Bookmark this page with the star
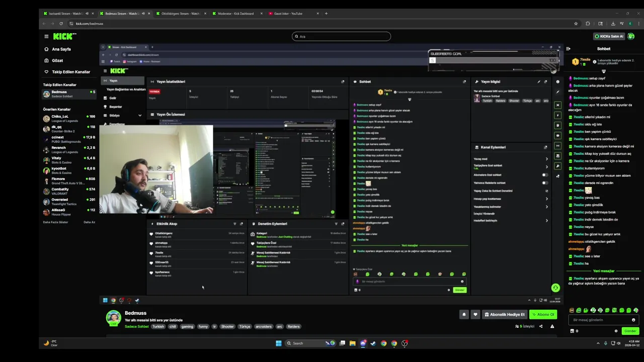Viewport: 644px width, 362px height. coord(576,24)
